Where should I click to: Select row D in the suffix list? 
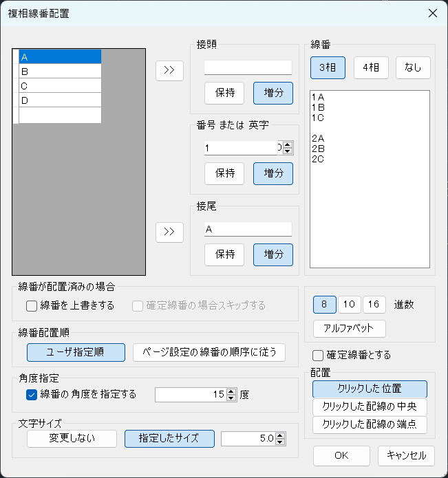pyautogui.click(x=60, y=100)
